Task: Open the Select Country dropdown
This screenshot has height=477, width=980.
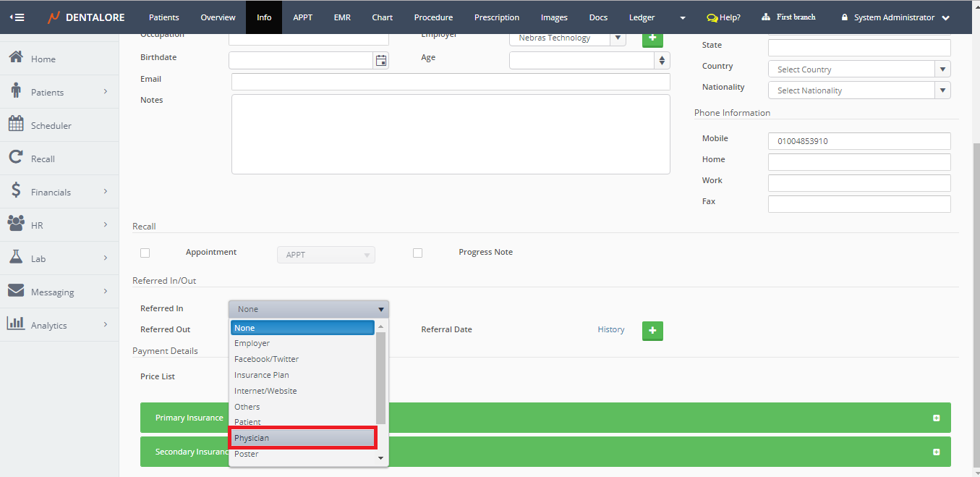Action: [x=858, y=69]
